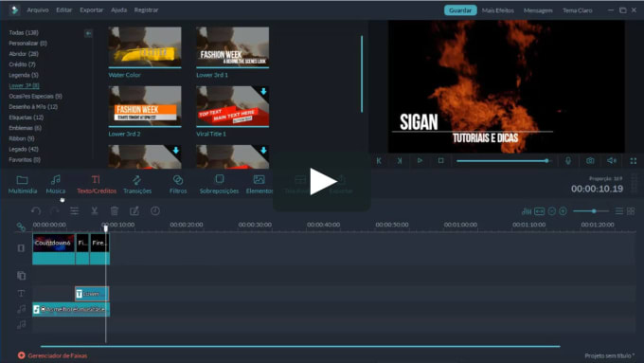Image resolution: width=644 pixels, height=363 pixels.
Task: Click the large video play overlay
Action: coord(322,181)
